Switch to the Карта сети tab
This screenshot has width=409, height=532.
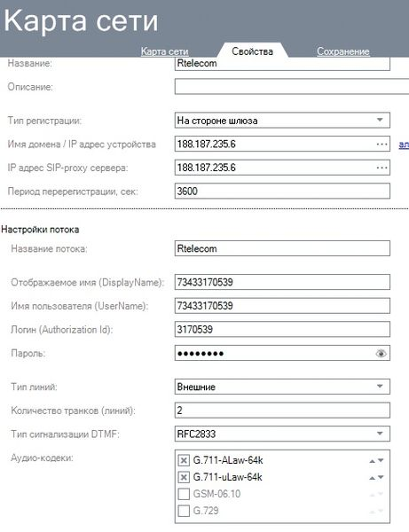click(x=165, y=51)
